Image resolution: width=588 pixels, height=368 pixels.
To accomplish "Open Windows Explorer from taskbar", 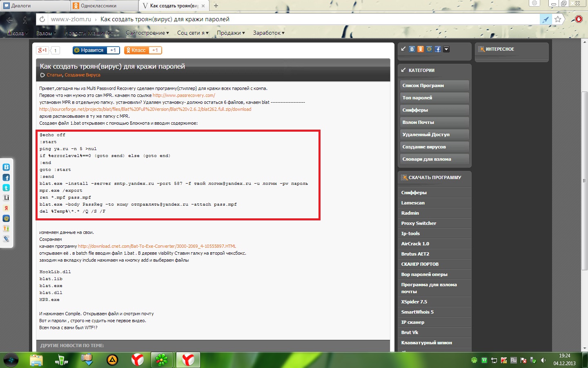I will [36, 360].
